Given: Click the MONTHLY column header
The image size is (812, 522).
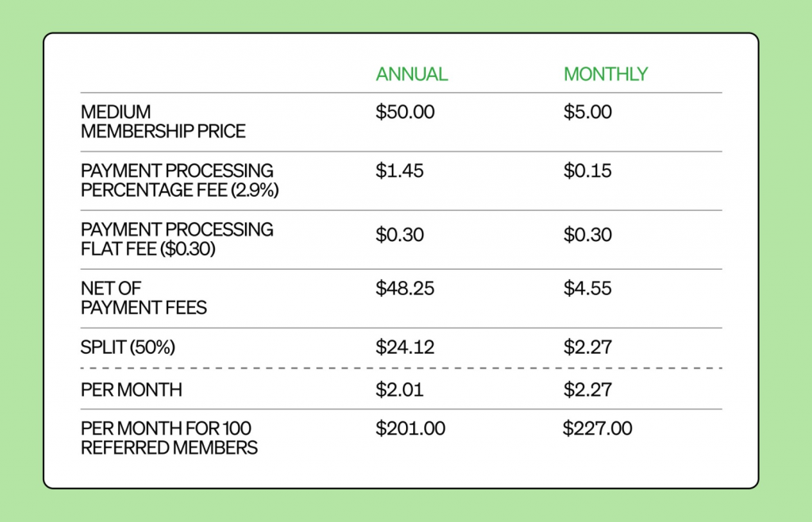Looking at the screenshot, I should point(605,74).
